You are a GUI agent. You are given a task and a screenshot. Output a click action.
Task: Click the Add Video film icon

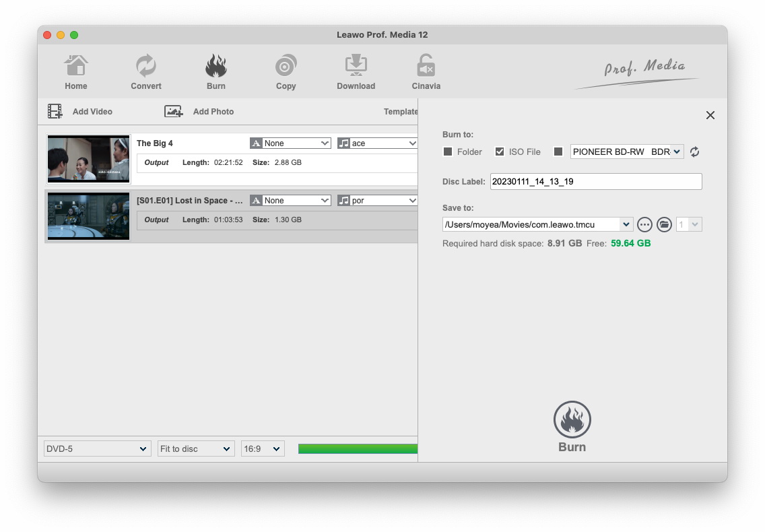(x=55, y=111)
